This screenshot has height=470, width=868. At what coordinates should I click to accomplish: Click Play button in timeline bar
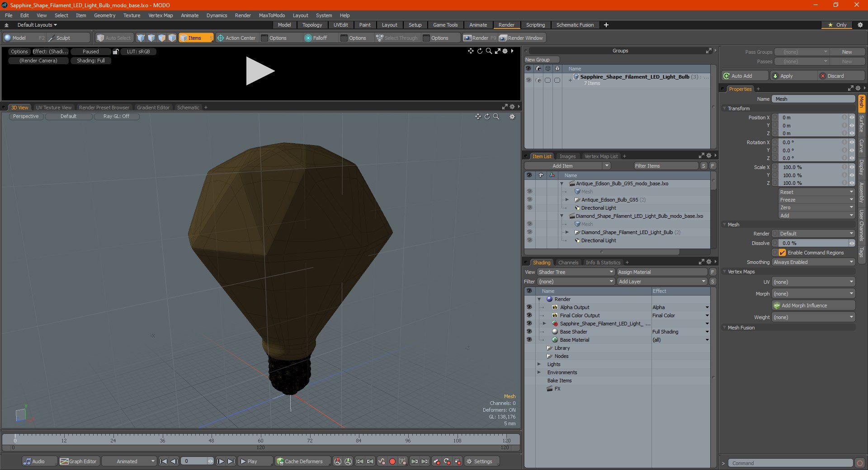tap(255, 461)
